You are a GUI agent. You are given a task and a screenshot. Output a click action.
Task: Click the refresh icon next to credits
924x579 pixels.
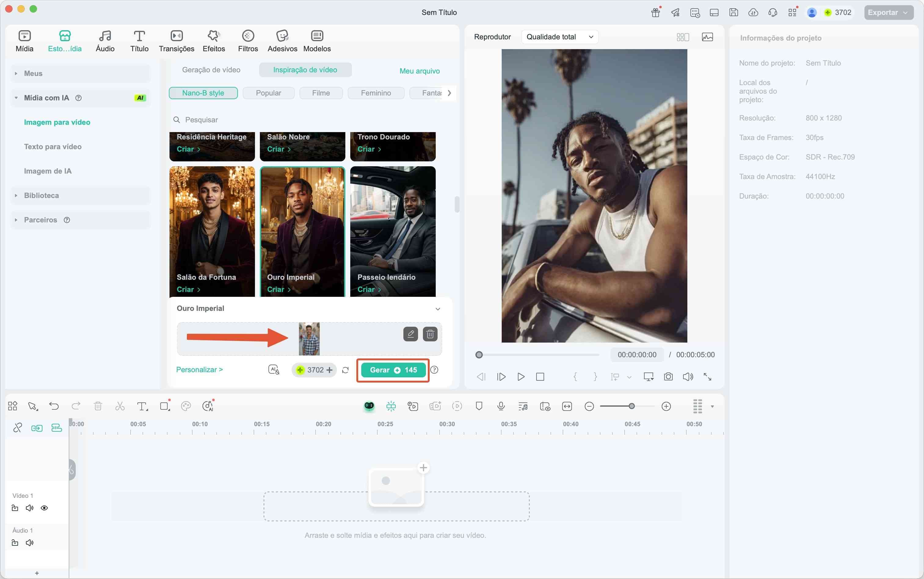point(345,370)
